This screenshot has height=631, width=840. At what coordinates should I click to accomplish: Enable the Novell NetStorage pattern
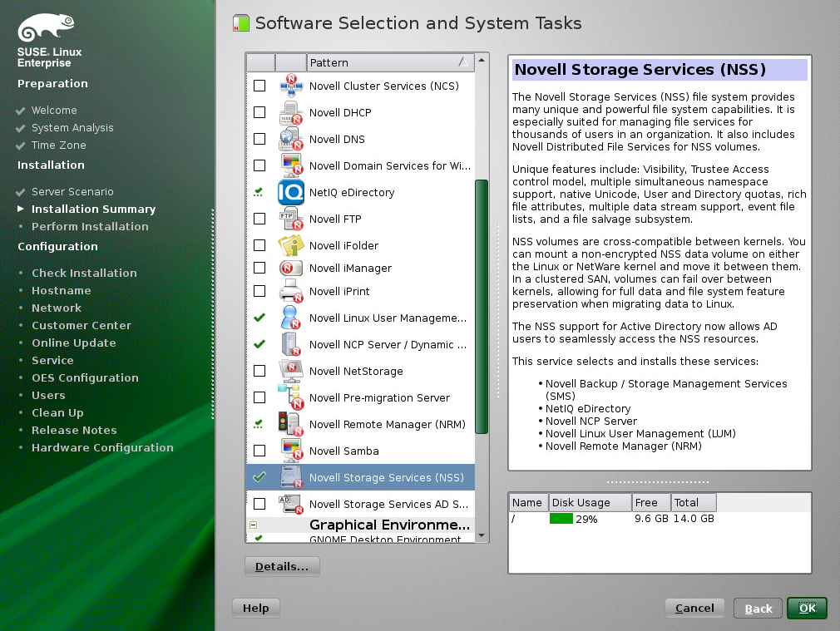tap(259, 371)
